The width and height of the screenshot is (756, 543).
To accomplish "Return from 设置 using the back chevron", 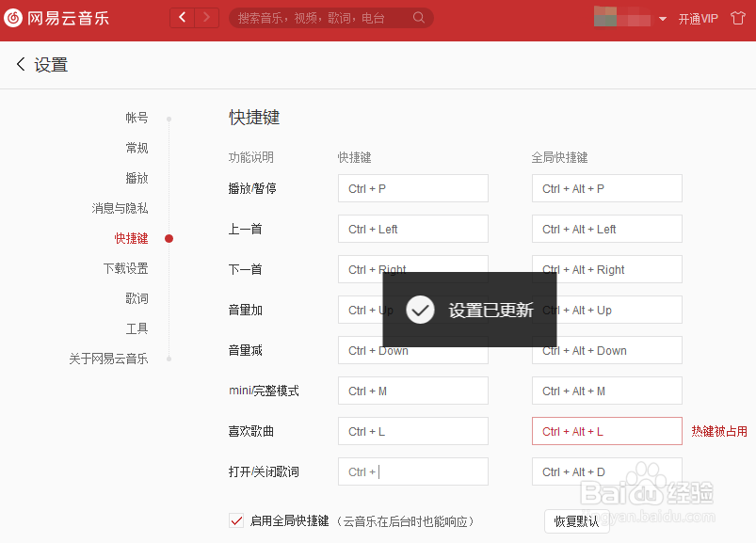I will tap(21, 64).
